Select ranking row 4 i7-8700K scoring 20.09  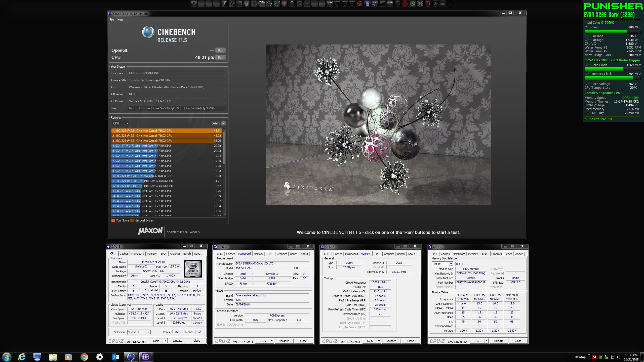click(167, 146)
